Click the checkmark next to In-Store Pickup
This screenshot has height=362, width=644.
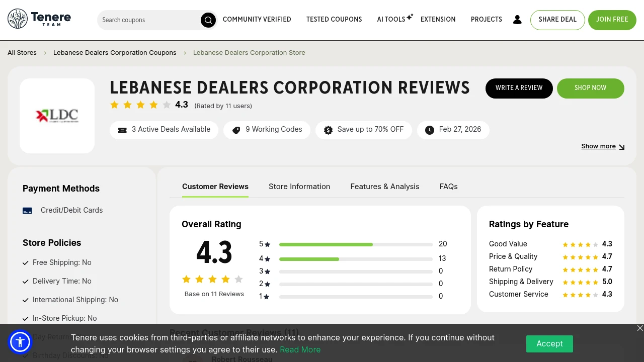(26, 319)
